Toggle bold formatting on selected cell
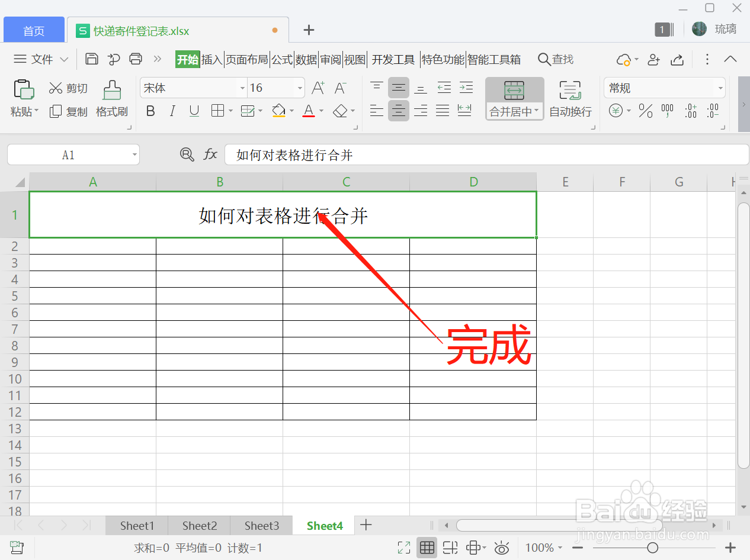This screenshot has height=560, width=750. (150, 111)
